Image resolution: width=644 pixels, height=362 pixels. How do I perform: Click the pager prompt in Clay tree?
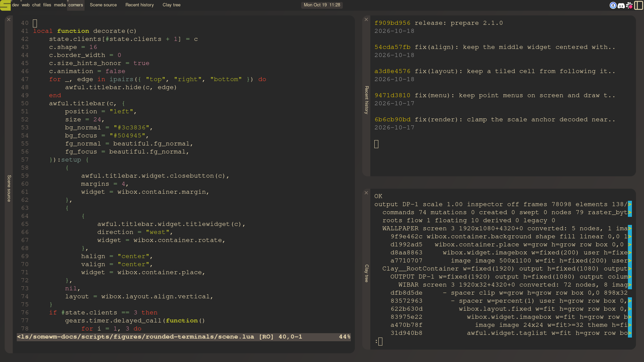(378, 342)
